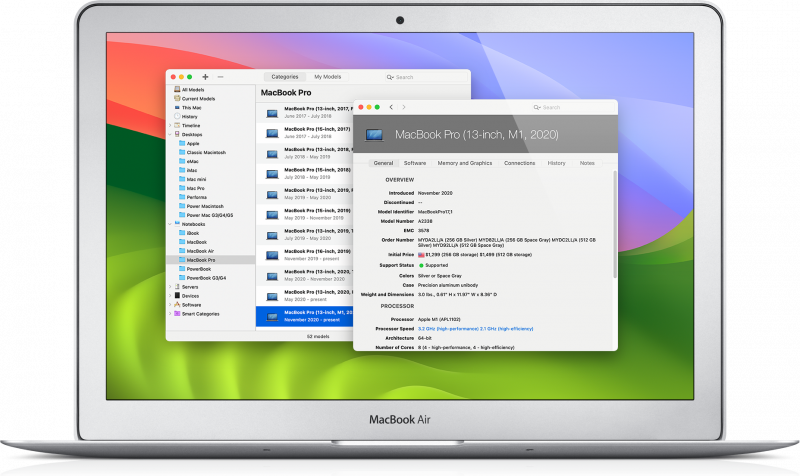
Task: Collapse the Notebooks disclosure arrow
Action: coord(170,224)
